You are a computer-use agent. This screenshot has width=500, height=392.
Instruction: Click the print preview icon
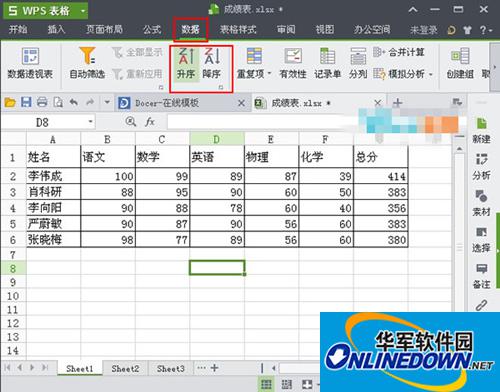tap(58, 102)
